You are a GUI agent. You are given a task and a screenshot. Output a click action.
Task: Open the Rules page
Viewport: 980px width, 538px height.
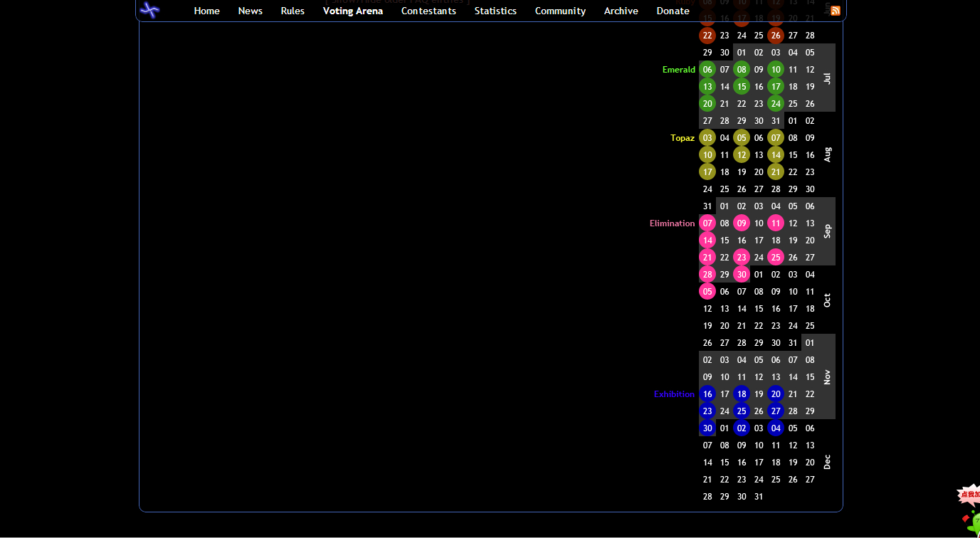click(x=293, y=11)
